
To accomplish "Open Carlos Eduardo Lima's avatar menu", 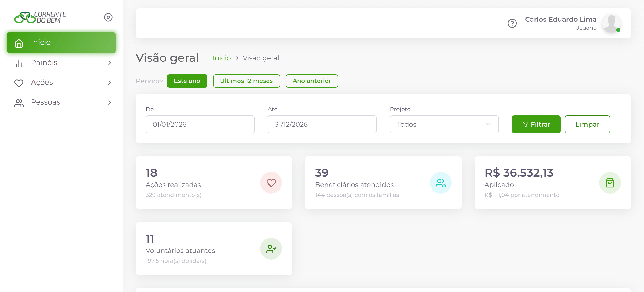I will tap(611, 23).
